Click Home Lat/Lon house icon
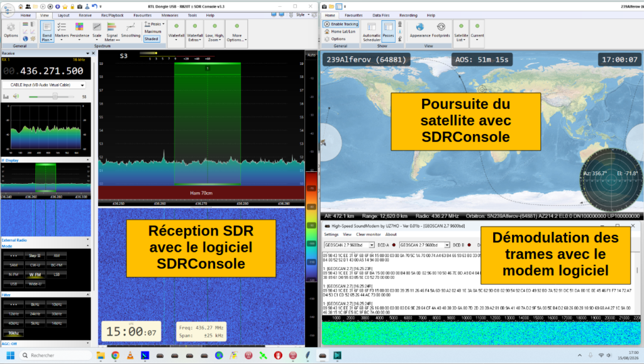 coord(327,31)
